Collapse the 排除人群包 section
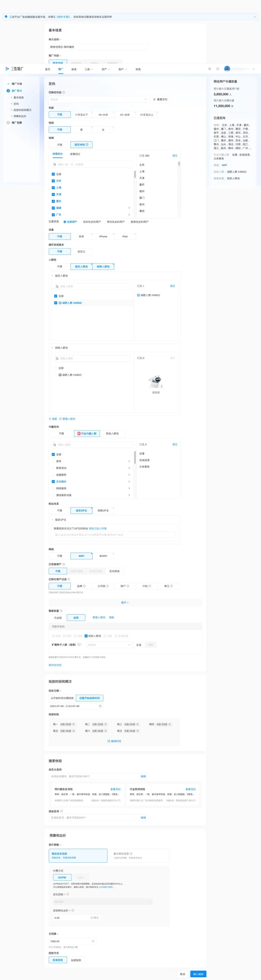The width and height of the screenshot is (261, 980). [52, 348]
